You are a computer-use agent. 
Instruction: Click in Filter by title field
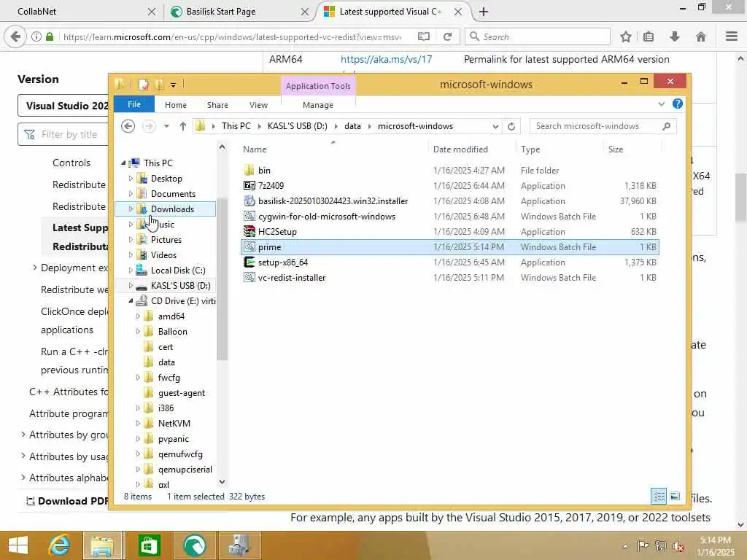[63, 134]
